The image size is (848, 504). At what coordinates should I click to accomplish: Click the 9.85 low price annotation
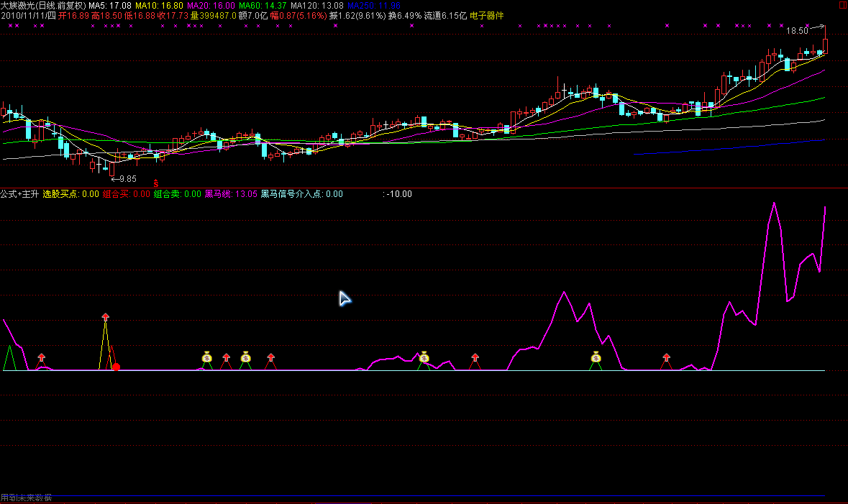pos(127,178)
